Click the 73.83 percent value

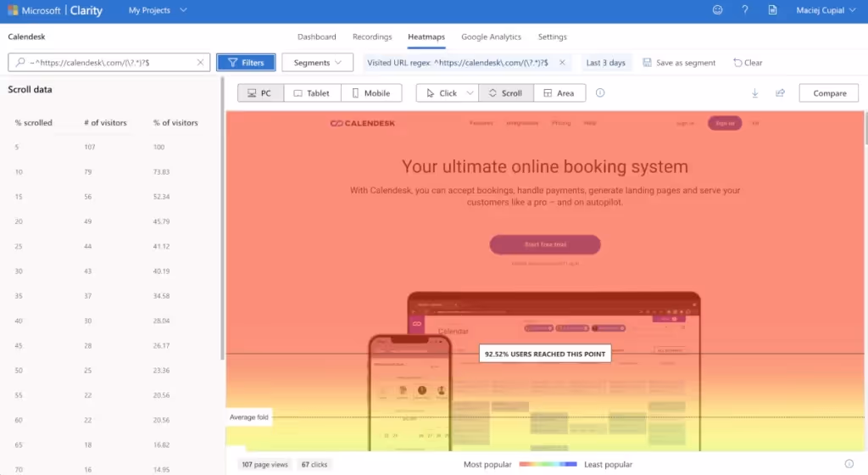[x=161, y=171]
